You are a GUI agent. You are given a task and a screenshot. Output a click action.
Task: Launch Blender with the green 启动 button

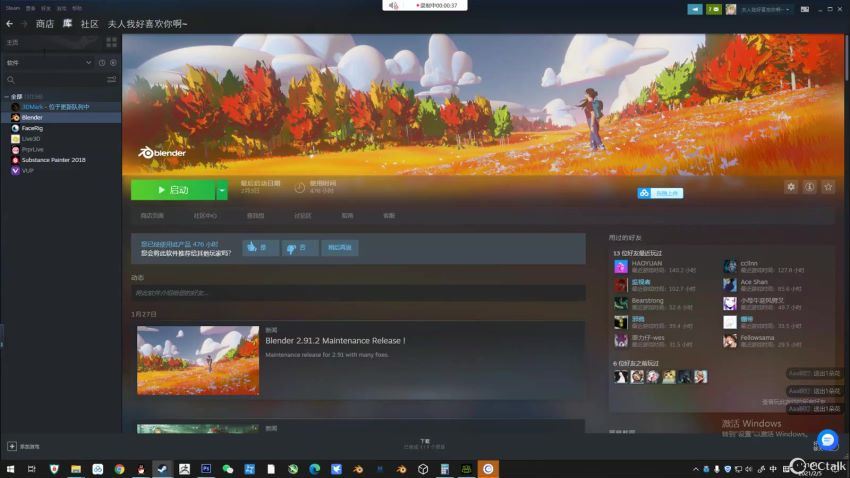[x=172, y=190]
